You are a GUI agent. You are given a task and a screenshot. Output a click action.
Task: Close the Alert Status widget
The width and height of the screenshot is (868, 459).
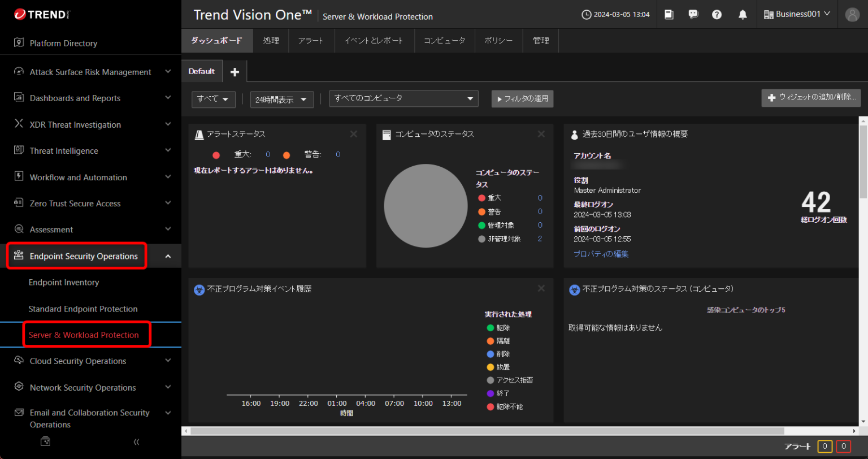[354, 134]
